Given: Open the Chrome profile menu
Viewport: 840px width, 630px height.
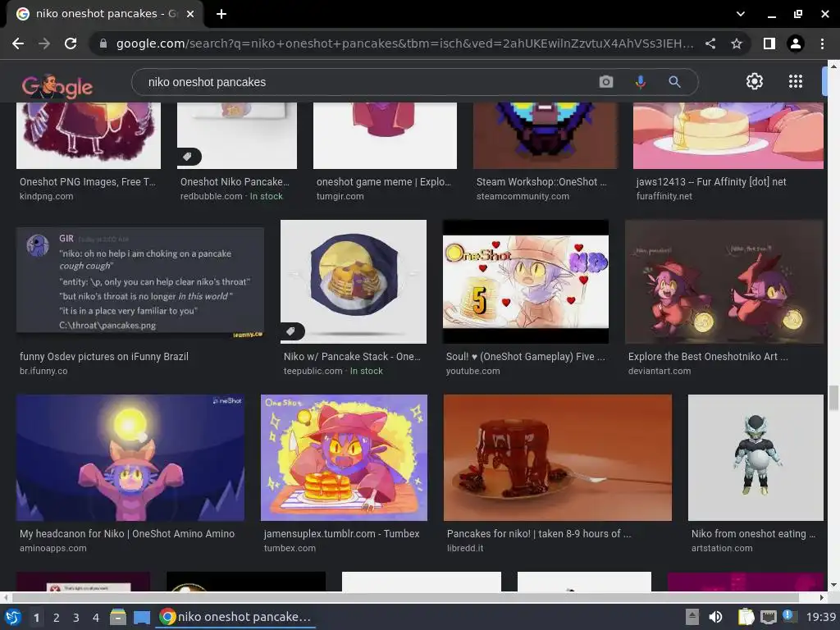Looking at the screenshot, I should 796,43.
